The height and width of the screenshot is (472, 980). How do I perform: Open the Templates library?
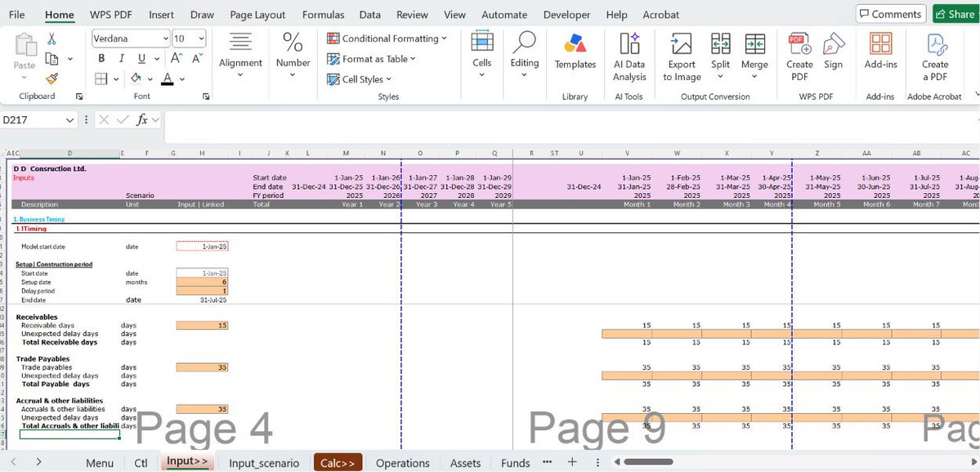pos(575,52)
